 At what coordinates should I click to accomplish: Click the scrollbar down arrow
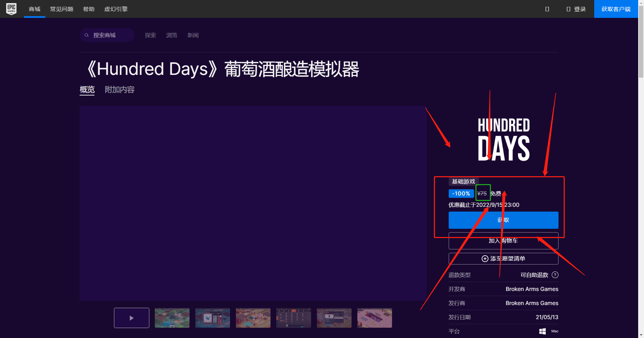coord(641,335)
